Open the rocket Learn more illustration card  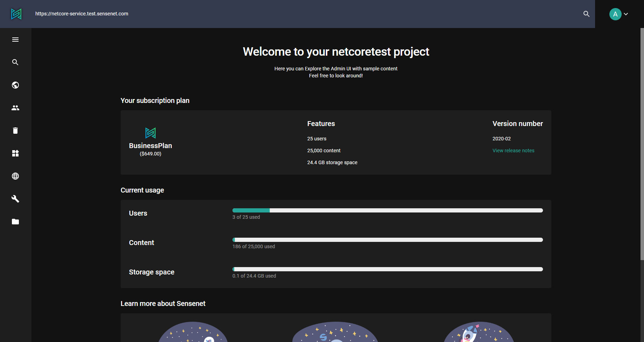pyautogui.click(x=479, y=332)
